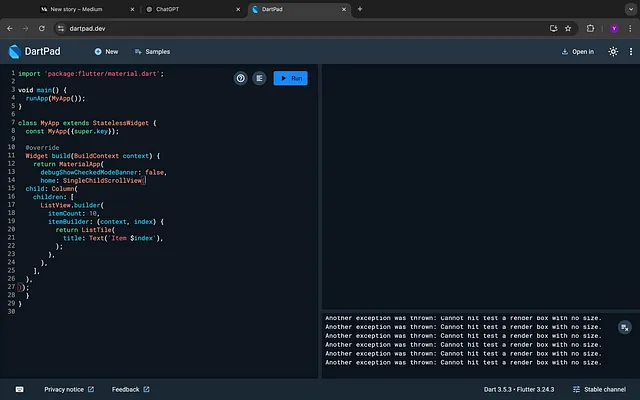Open the 'Open in' export menu

(x=578, y=51)
